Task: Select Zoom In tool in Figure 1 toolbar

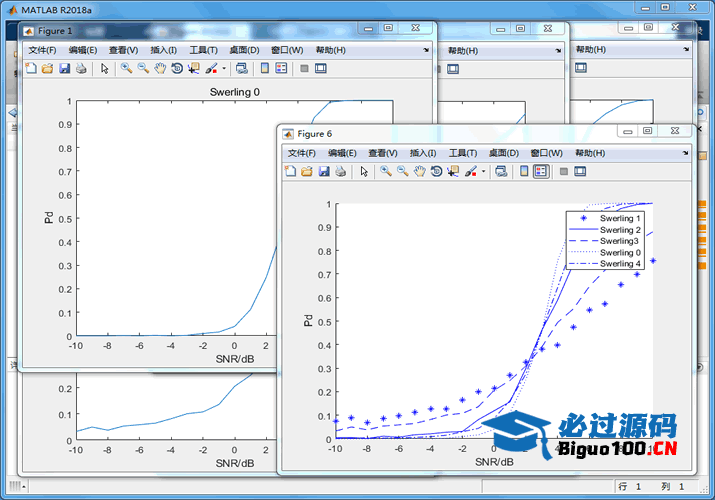Action: click(x=126, y=68)
